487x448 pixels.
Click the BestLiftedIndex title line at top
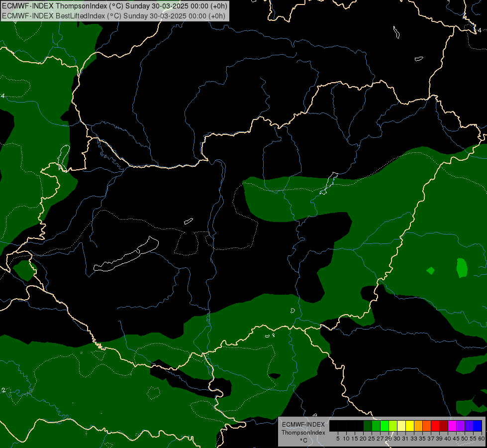click(114, 16)
